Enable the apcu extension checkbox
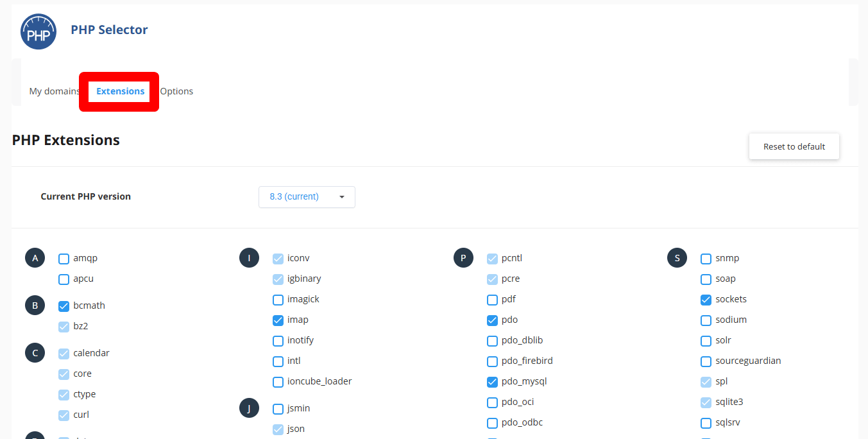 [x=64, y=280]
